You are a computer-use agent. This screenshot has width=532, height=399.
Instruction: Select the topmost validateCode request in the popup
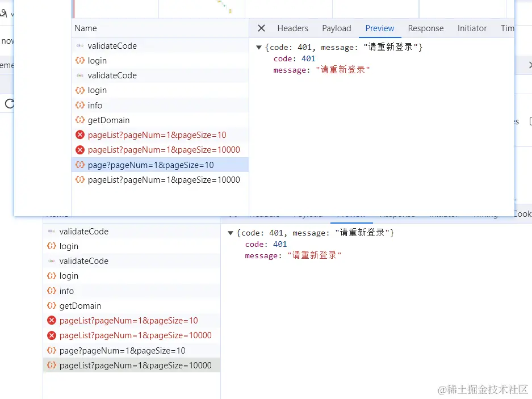160,46
